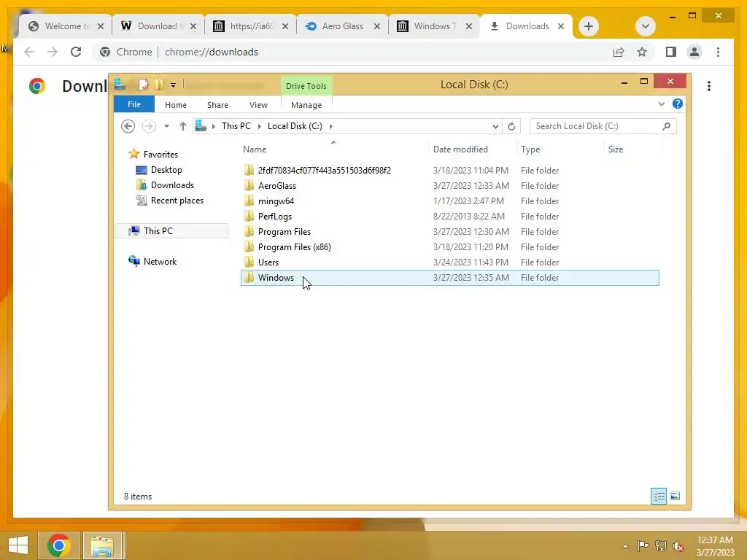Open the address bar history dropdown
Image resolution: width=747 pixels, height=560 pixels.
[495, 126]
